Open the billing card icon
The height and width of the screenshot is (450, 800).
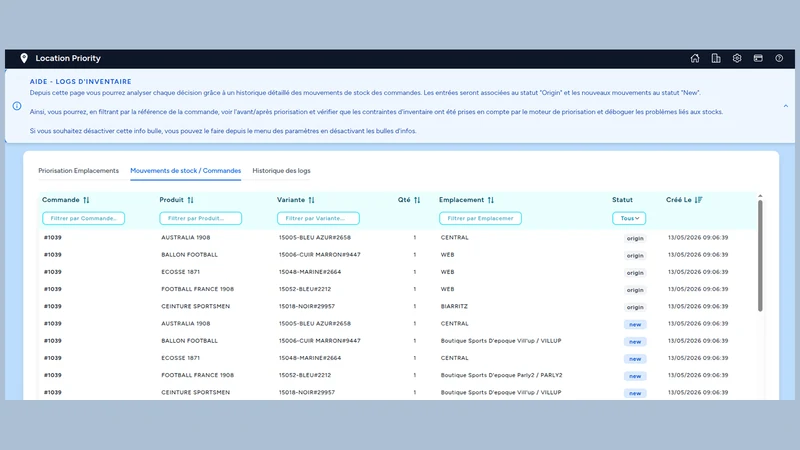click(758, 58)
